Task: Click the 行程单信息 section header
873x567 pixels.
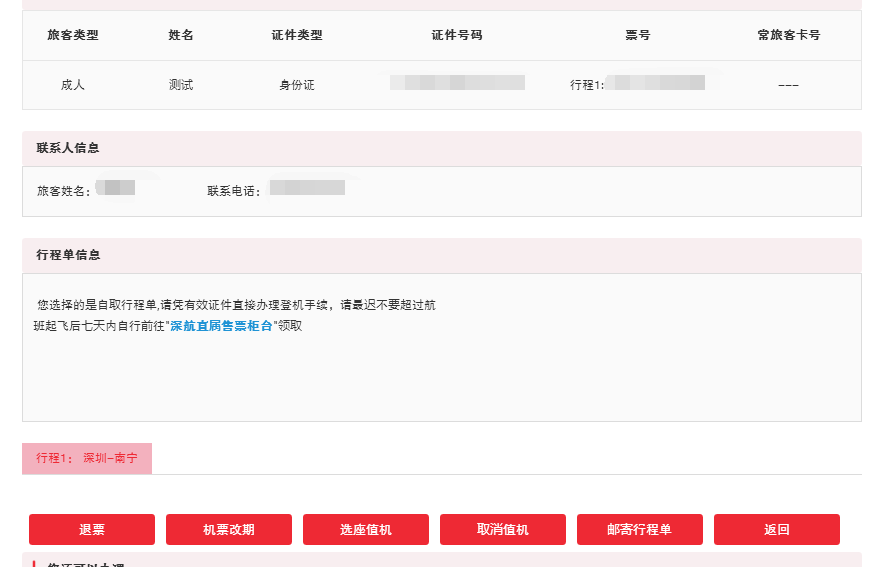Action: (68, 255)
